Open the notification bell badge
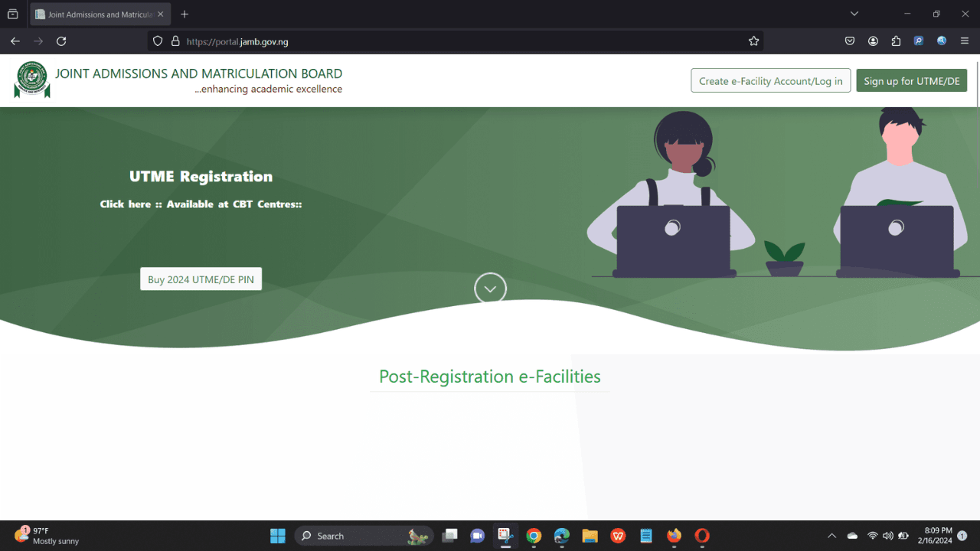 962,536
